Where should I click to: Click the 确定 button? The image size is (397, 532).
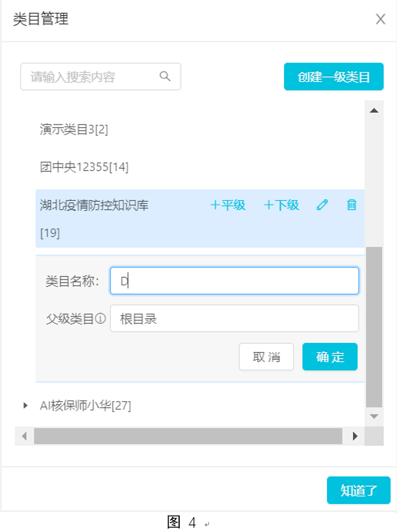tap(330, 357)
